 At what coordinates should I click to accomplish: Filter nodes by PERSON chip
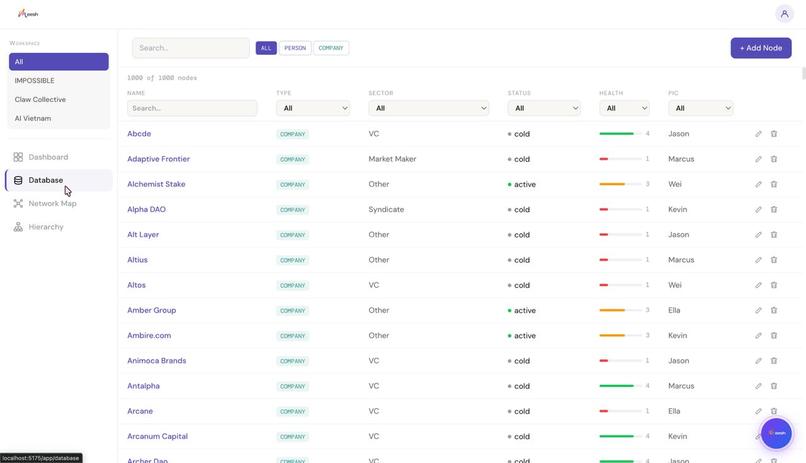click(295, 48)
